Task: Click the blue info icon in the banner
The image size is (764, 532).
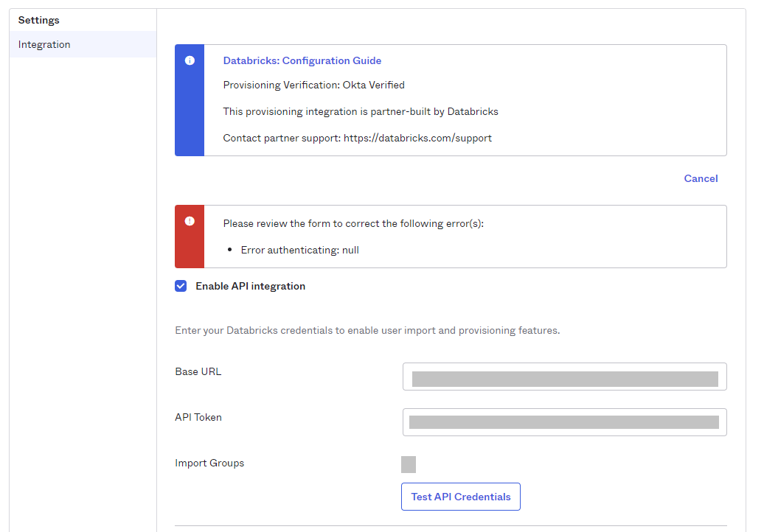Action: 190,60
